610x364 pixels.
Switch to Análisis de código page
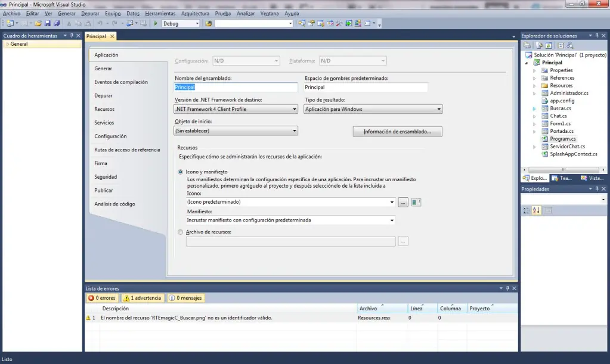tap(114, 204)
